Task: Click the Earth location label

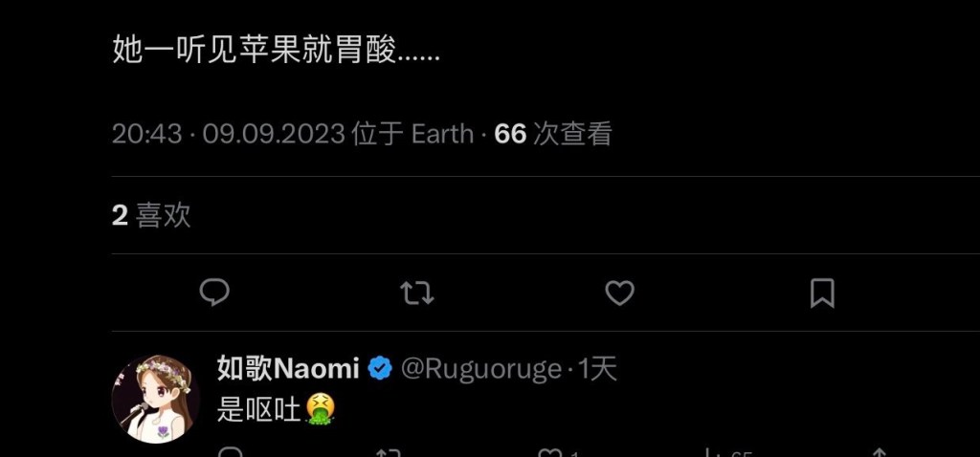Action: point(442,134)
